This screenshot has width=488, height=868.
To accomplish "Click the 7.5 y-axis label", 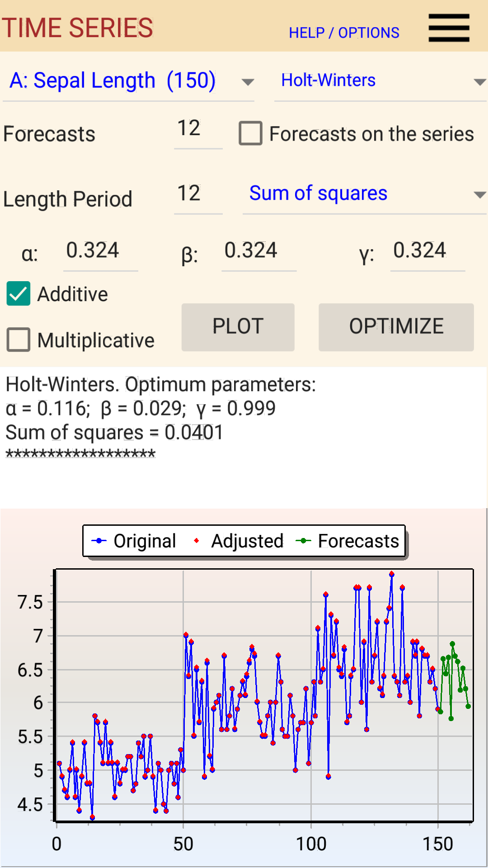I will click(30, 603).
